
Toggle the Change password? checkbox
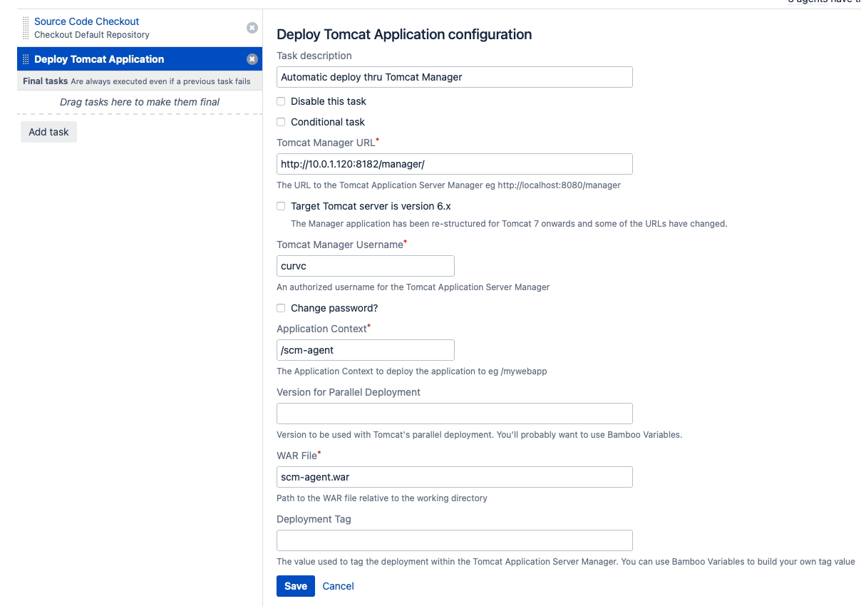click(x=281, y=308)
